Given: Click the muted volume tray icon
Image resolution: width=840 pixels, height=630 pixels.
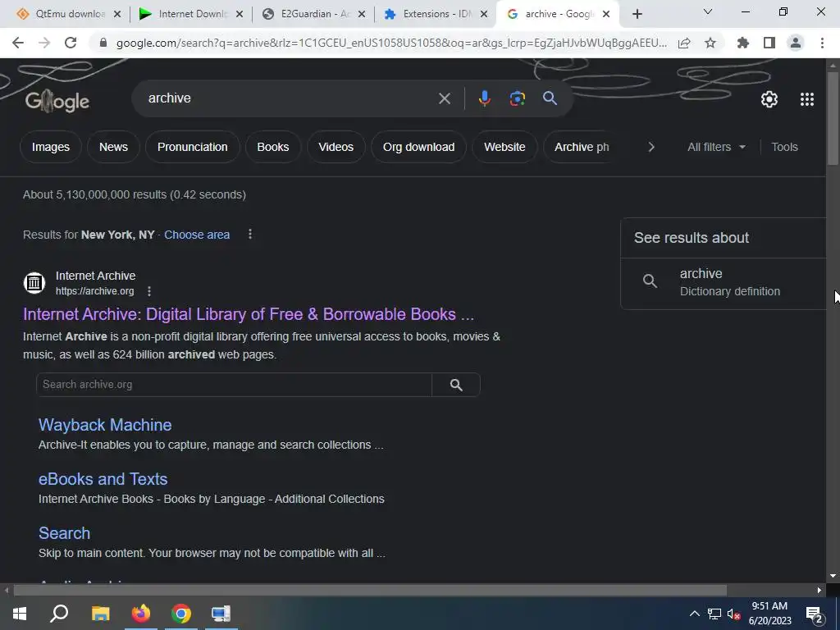Looking at the screenshot, I should tap(733, 614).
